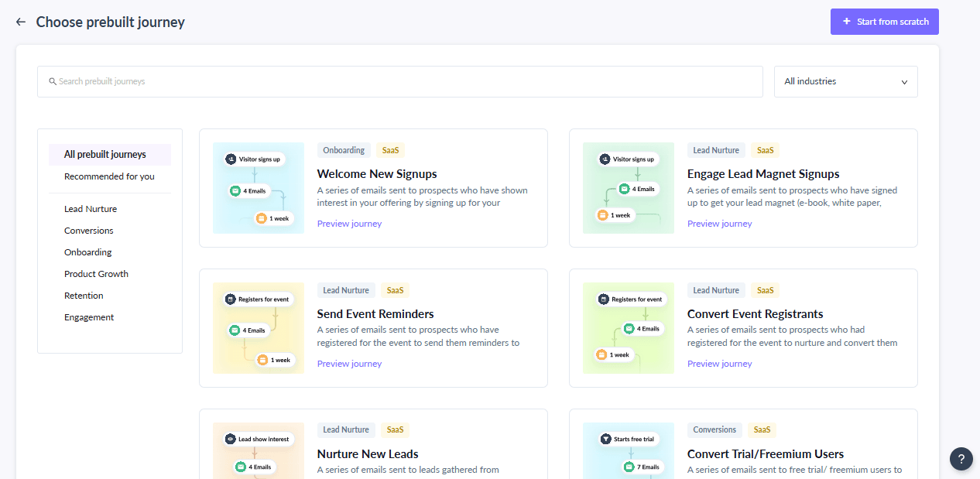The height and width of the screenshot is (479, 980).
Task: Choose Onboarding in sidebar
Action: click(88, 252)
